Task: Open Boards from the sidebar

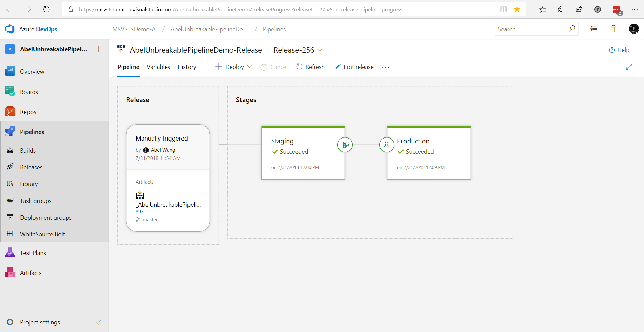Action: pyautogui.click(x=54, y=92)
